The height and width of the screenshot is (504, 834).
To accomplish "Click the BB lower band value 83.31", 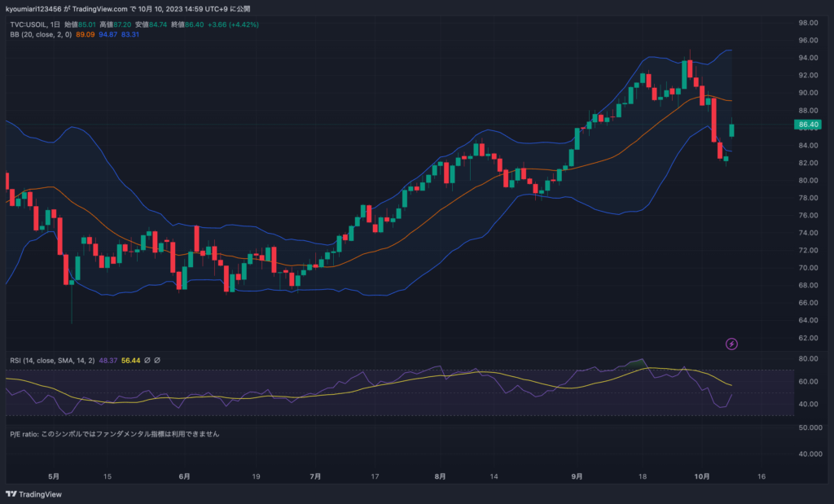I will click(x=130, y=34).
